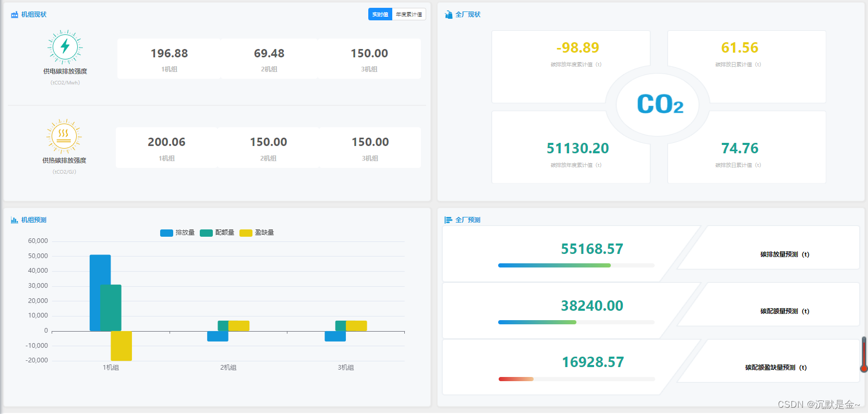
Task: Click the 机组现状 panel title text
Action: click(34, 15)
